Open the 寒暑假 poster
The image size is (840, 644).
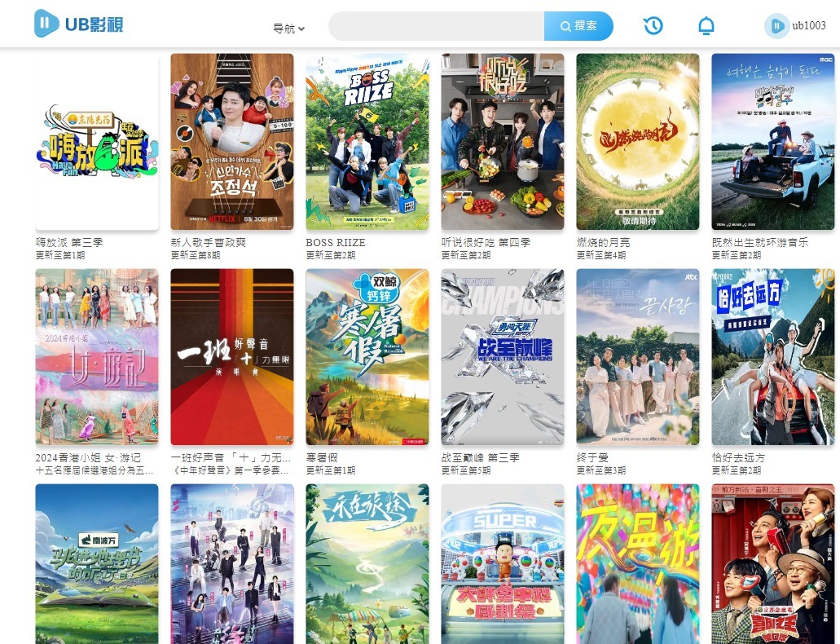point(367,357)
